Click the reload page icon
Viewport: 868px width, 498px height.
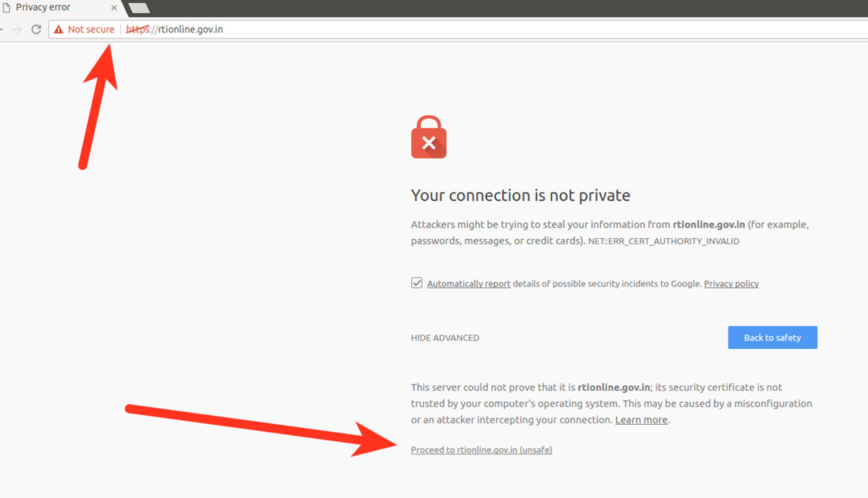tap(36, 30)
